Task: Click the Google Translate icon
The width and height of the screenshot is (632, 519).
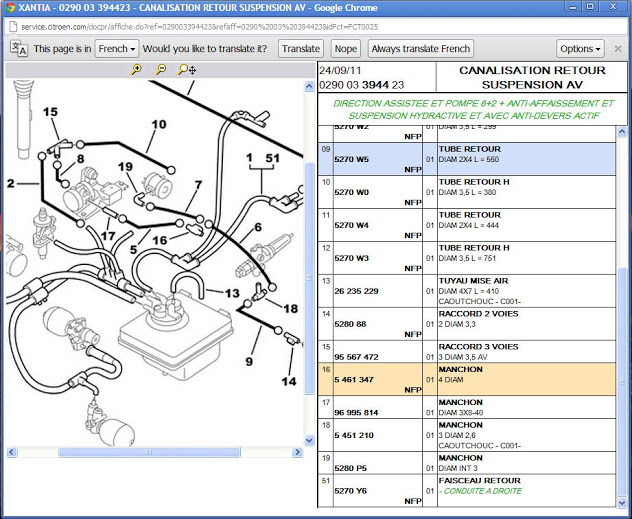Action: pyautogui.click(x=19, y=48)
